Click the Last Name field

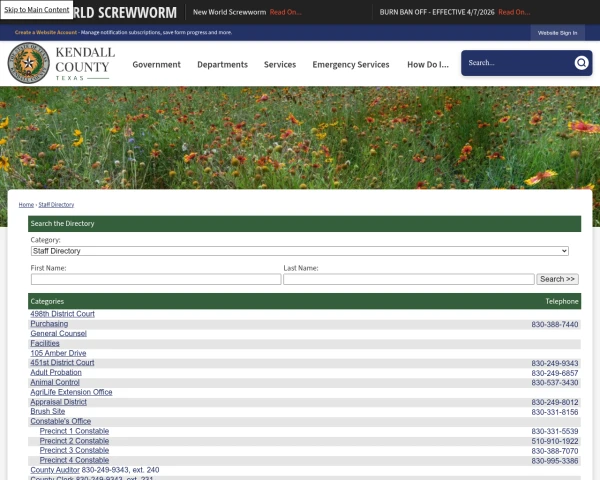[409, 279]
